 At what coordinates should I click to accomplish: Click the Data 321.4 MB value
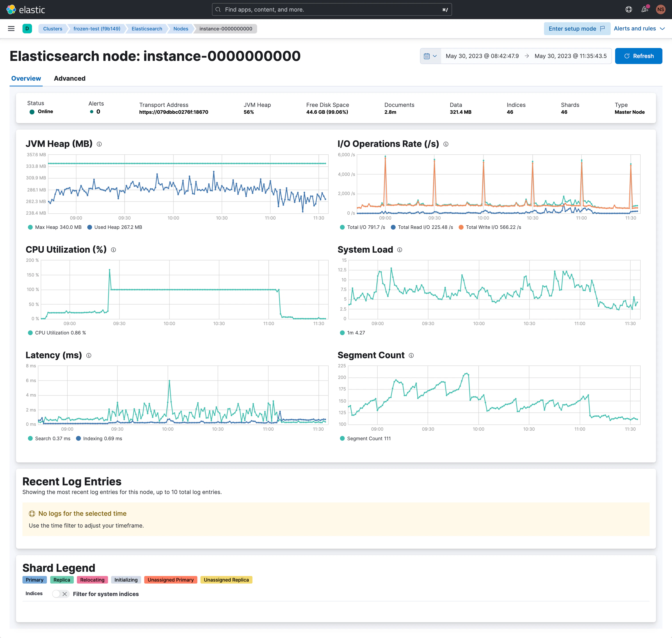pos(461,112)
